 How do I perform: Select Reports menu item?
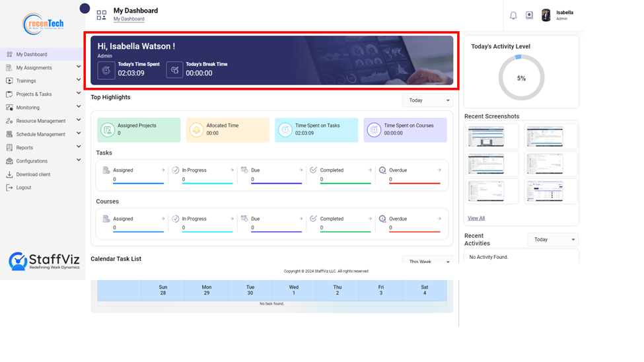(x=24, y=147)
